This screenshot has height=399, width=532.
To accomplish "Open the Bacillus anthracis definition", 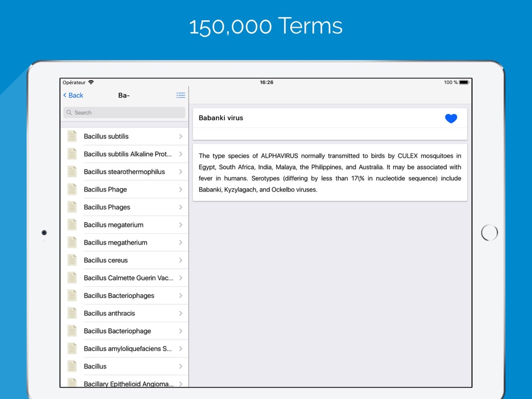I will (124, 313).
